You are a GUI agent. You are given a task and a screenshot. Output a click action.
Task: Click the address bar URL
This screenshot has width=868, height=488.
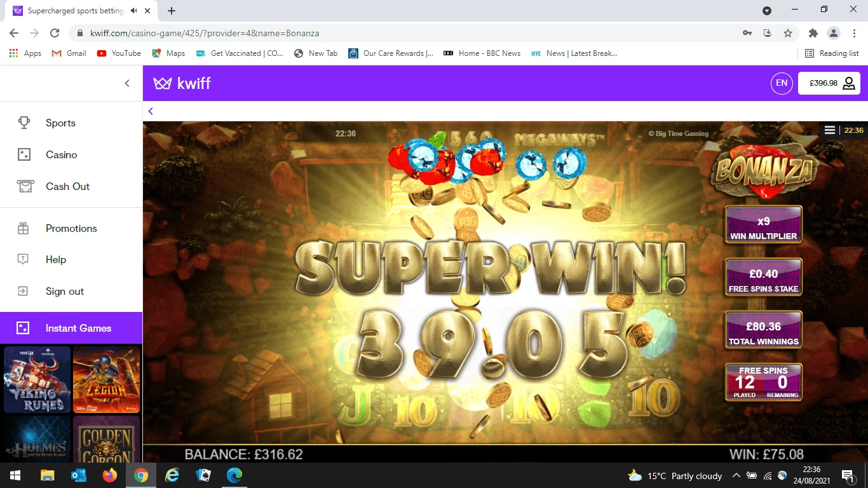pos(205,33)
